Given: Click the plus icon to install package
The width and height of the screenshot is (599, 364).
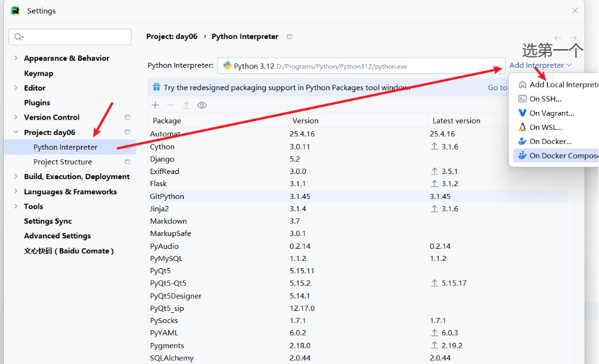Looking at the screenshot, I should point(155,105).
